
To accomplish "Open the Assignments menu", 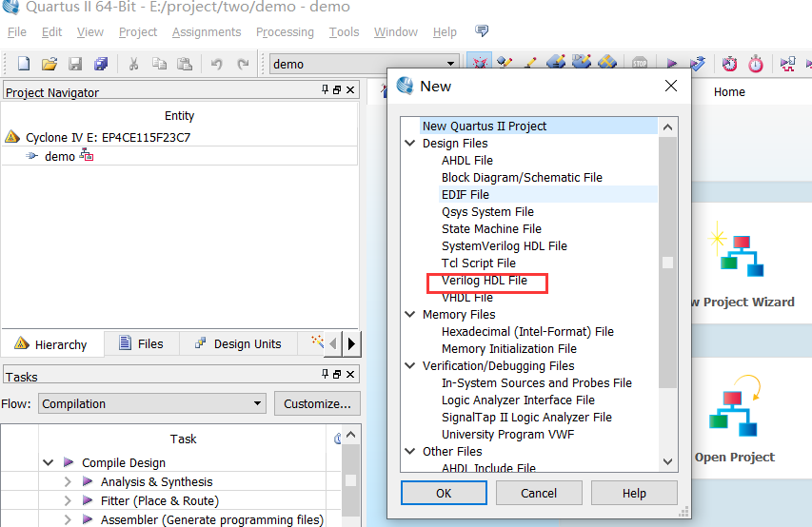I will (x=207, y=32).
